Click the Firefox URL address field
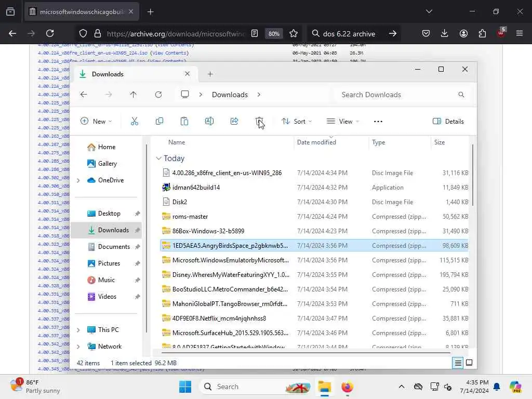This screenshot has width=532, height=399. point(175,34)
